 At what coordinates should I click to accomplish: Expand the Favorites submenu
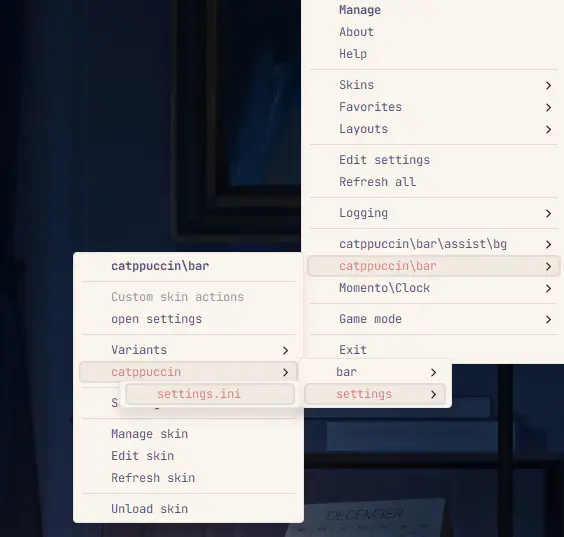pos(433,107)
